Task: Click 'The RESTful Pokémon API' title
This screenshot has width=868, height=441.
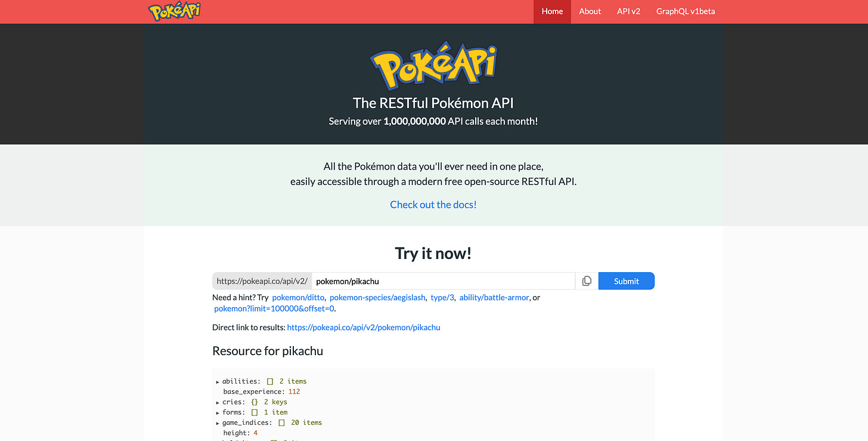Action: point(433,103)
